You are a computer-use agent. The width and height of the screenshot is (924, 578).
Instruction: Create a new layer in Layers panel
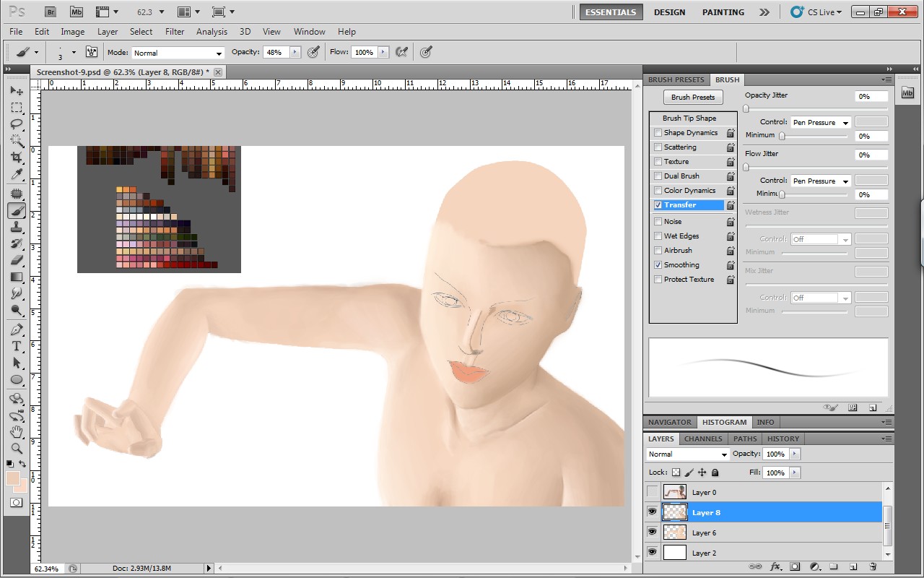pyautogui.click(x=853, y=567)
